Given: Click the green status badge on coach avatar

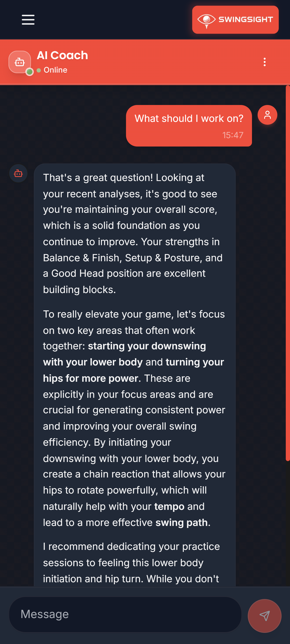Looking at the screenshot, I should pyautogui.click(x=30, y=72).
